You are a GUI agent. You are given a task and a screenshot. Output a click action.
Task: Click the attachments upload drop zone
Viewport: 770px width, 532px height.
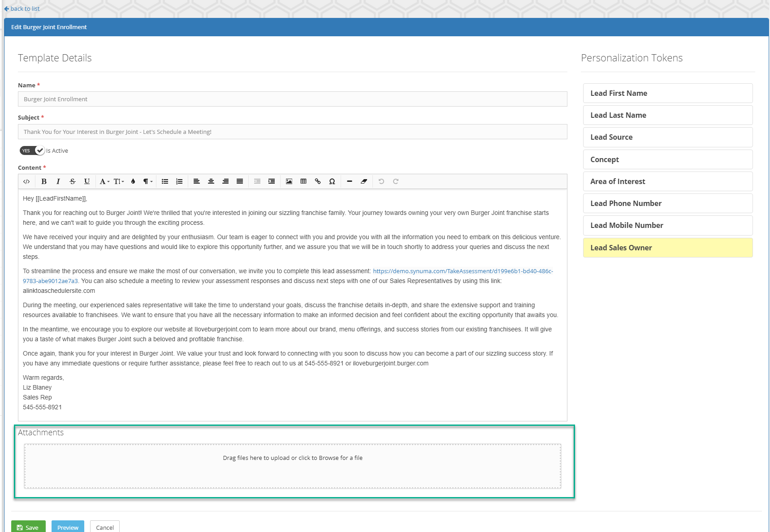pyautogui.click(x=293, y=466)
